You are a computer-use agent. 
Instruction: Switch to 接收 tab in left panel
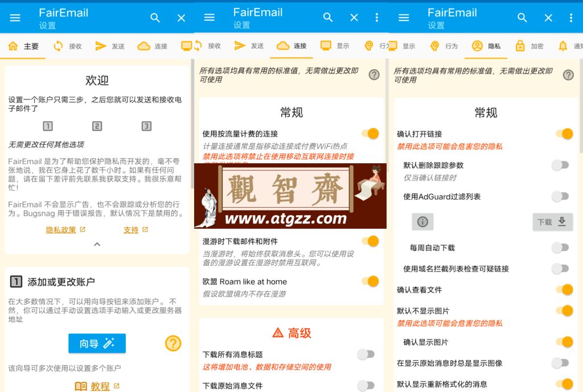click(67, 46)
